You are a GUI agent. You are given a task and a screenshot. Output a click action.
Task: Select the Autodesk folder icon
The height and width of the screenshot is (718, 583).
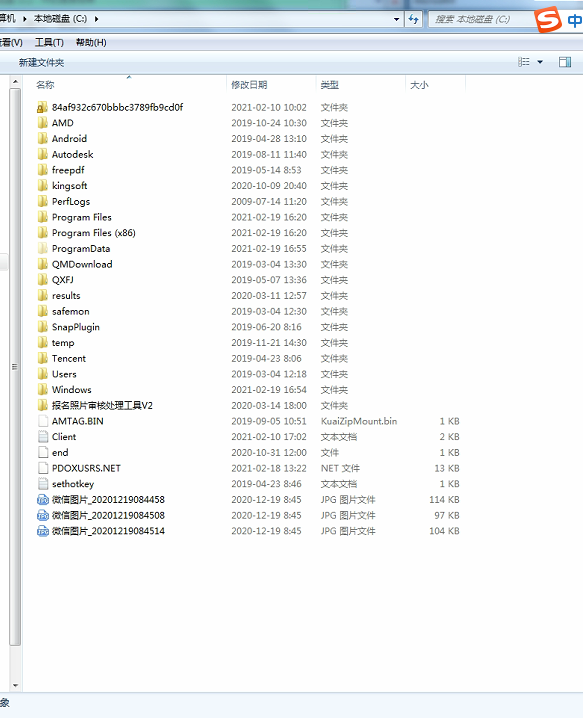click(42, 154)
